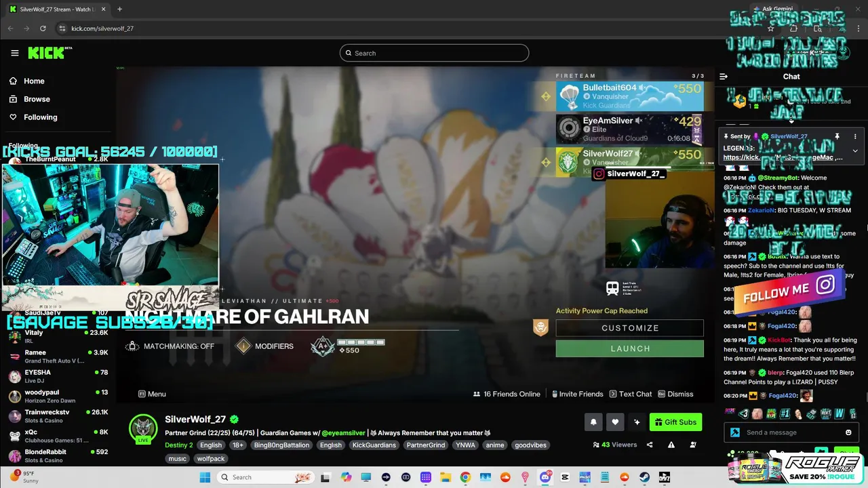Expand the pinned message chevron
868x488 pixels.
[855, 151]
